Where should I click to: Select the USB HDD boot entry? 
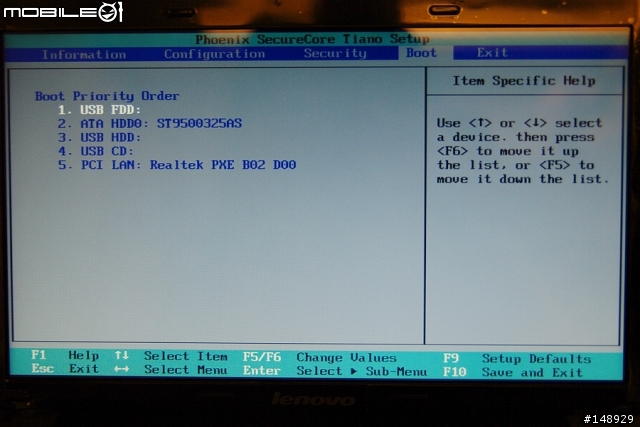(x=99, y=137)
